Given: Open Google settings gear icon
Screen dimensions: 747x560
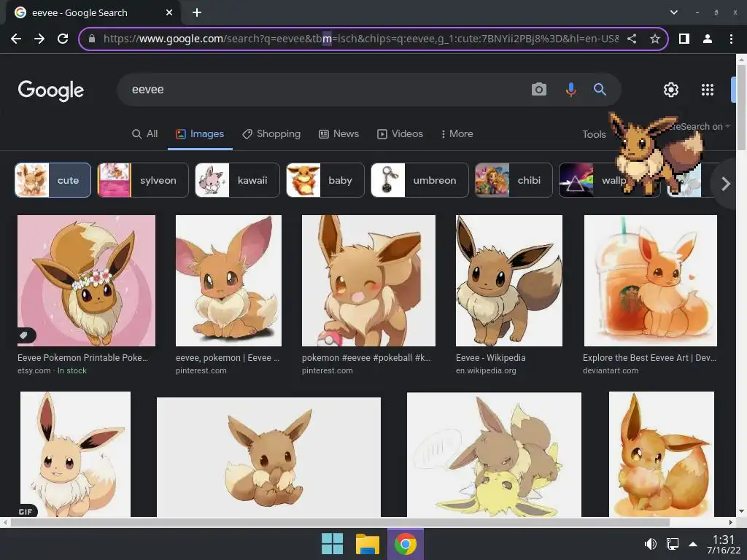Looking at the screenshot, I should click(671, 90).
